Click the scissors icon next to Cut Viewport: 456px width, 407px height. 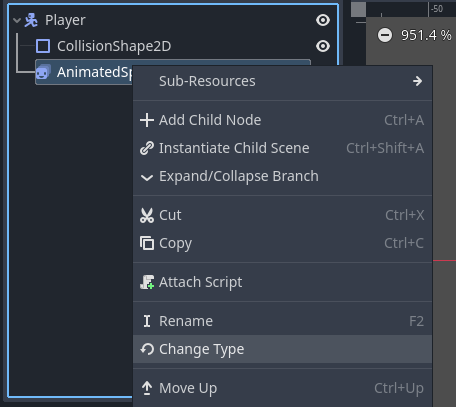click(147, 215)
